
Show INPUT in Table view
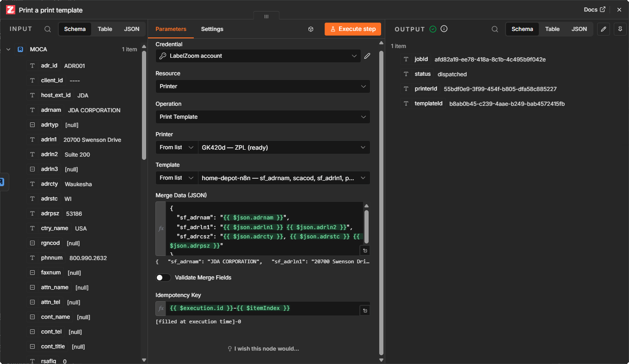click(x=105, y=29)
